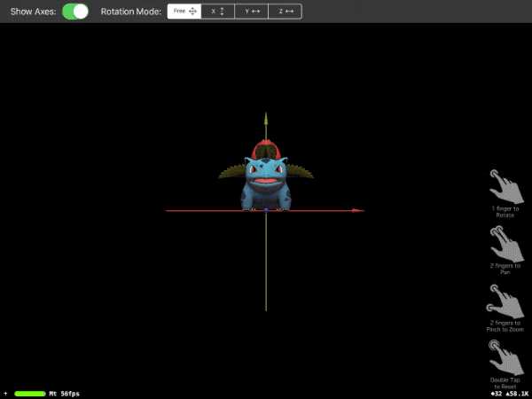Click the 'Double Tap to Reset' caption

[505, 383]
